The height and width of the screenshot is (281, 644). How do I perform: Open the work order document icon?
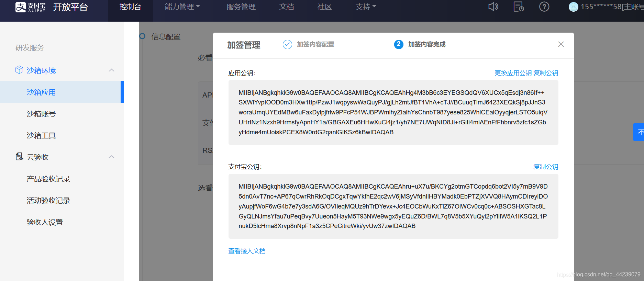[x=519, y=7]
